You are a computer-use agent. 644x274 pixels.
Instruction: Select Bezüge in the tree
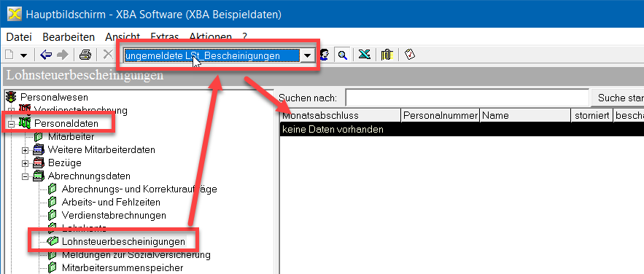pyautogui.click(x=64, y=163)
